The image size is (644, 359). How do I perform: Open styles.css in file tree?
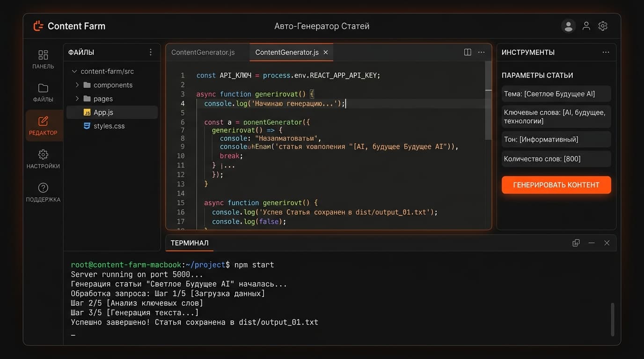pyautogui.click(x=109, y=126)
